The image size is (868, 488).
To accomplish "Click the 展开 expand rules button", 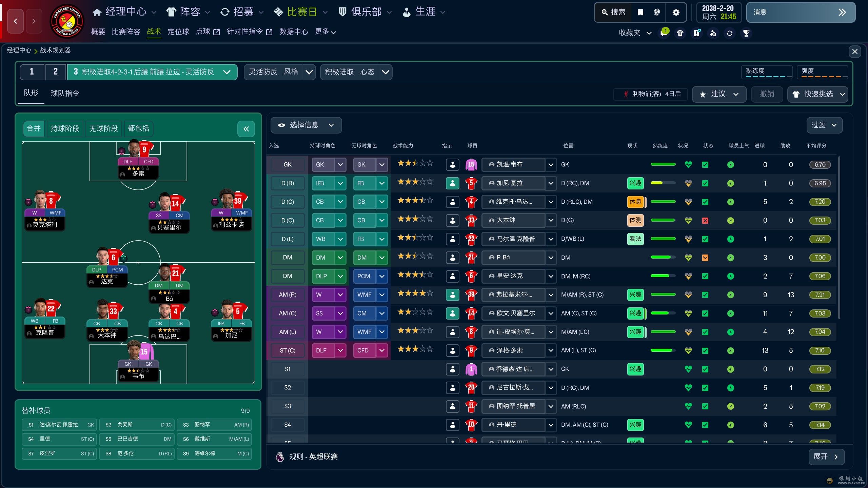I will pyautogui.click(x=826, y=457).
